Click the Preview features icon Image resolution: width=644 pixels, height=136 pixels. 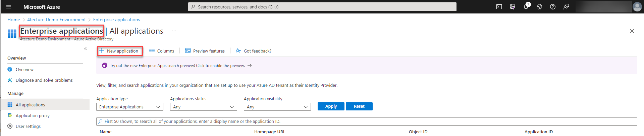coord(188,51)
